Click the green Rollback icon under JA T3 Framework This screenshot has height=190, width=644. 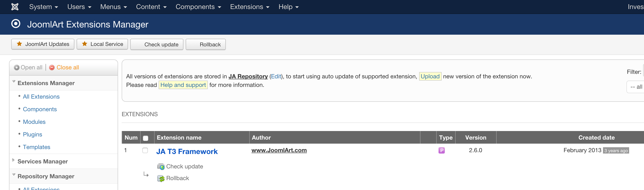pos(161,178)
